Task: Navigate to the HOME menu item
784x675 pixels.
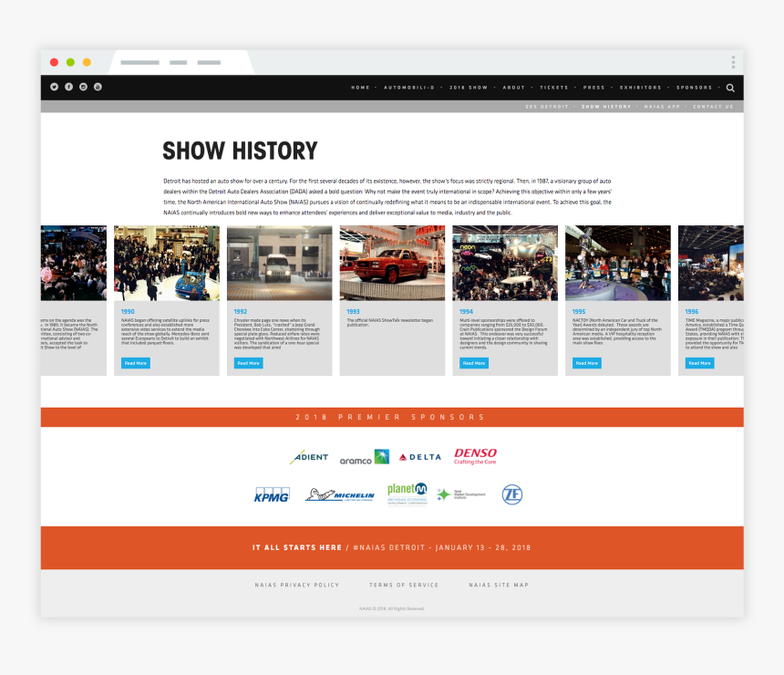Action: coord(359,88)
